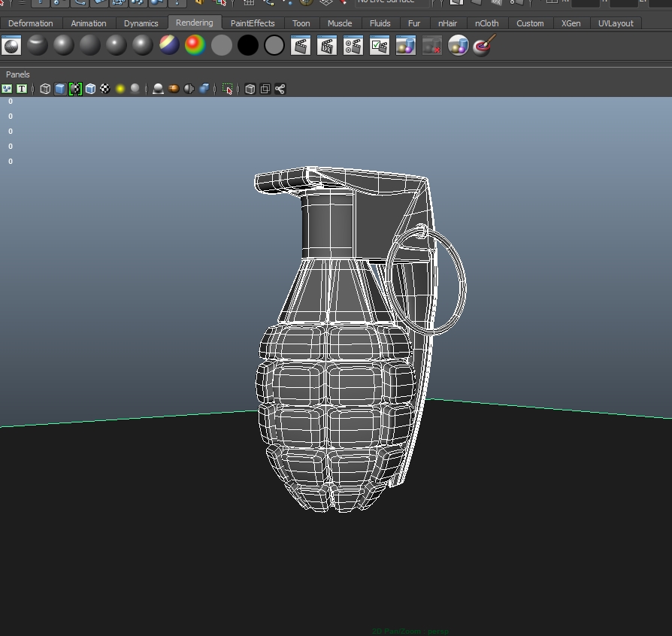The image size is (672, 636).
Task: Enable use all lights yellow bulb icon
Action: (x=120, y=89)
